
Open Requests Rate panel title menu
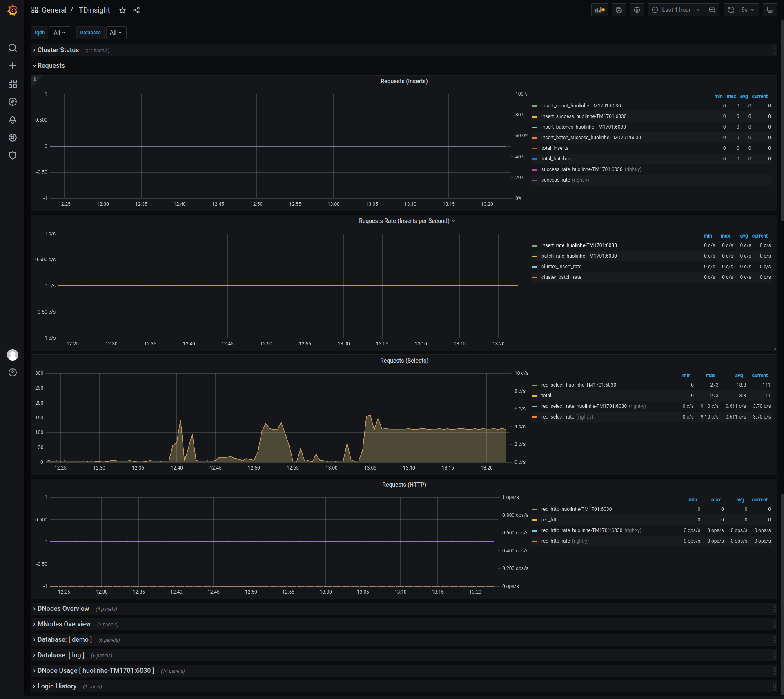tap(404, 221)
